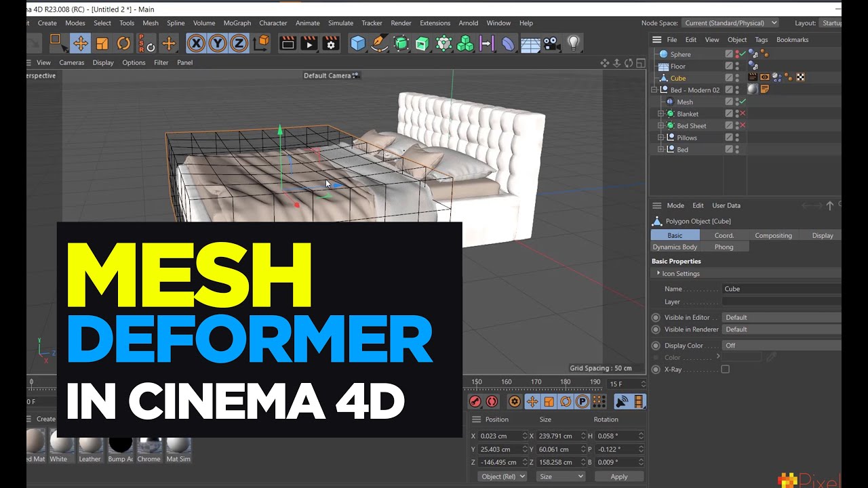This screenshot has width=868, height=488.
Task: Select the Live Selection tool
Action: tap(58, 43)
